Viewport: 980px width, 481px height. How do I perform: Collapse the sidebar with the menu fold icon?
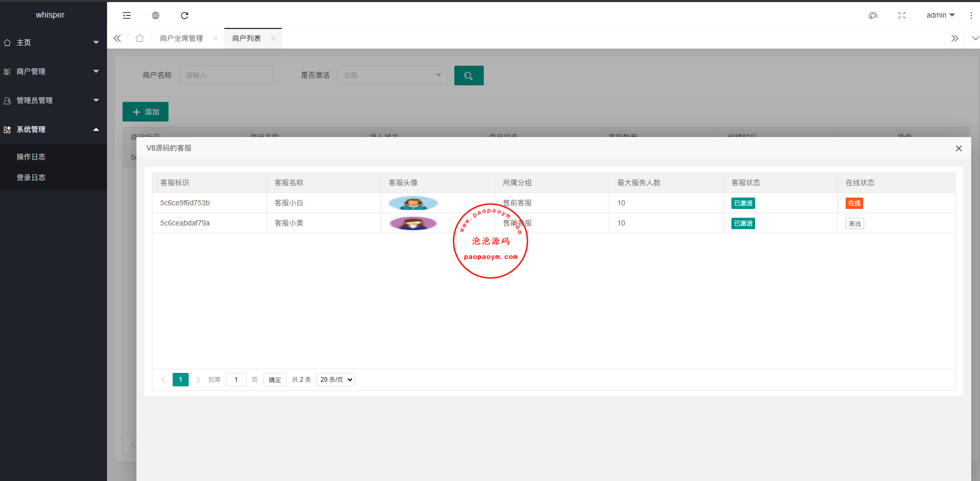coord(127,16)
